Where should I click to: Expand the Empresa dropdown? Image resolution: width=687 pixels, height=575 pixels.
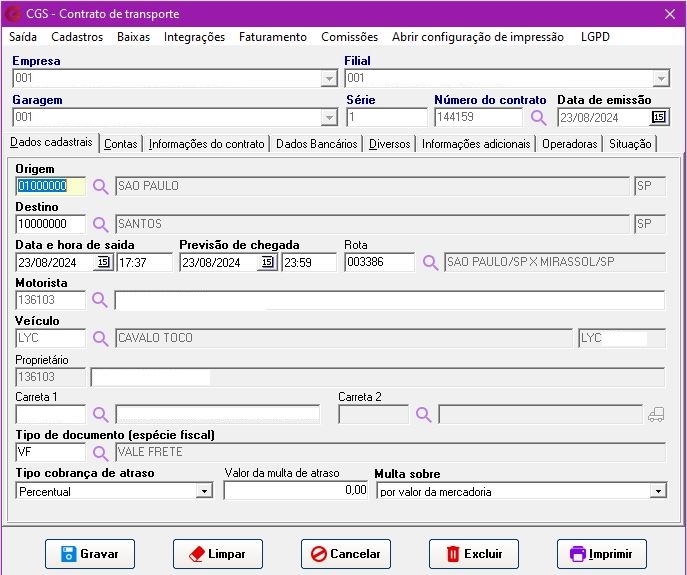point(329,79)
